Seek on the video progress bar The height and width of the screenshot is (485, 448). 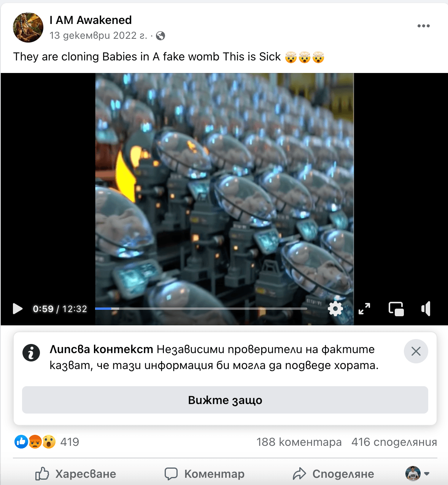pyautogui.click(x=201, y=309)
